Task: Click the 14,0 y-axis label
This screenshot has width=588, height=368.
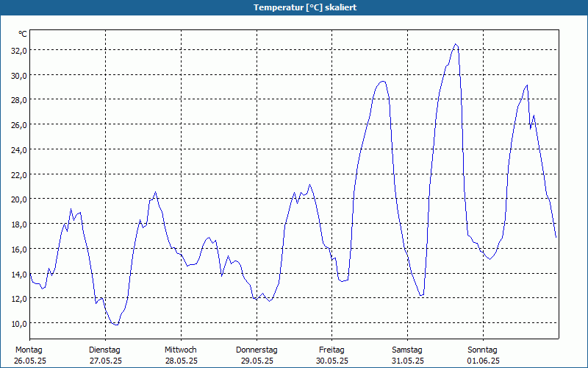Action: click(19, 274)
